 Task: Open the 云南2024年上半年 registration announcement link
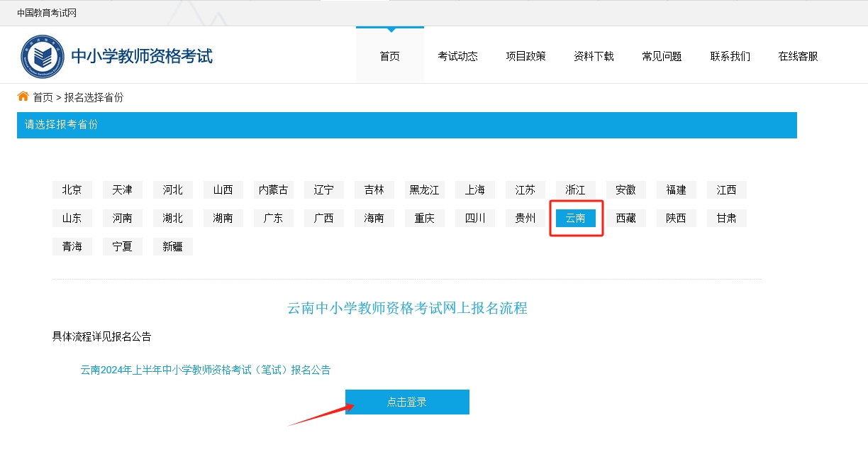[205, 370]
